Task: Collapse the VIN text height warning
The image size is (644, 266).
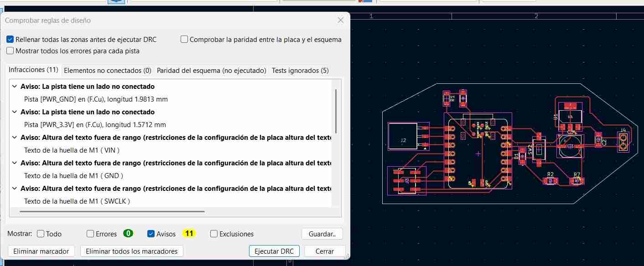Action: tap(14, 137)
